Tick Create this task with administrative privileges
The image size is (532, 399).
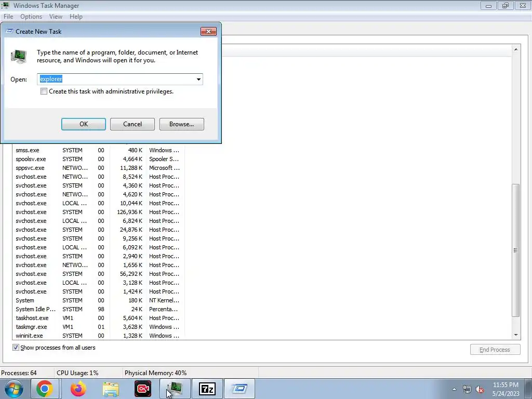point(44,91)
